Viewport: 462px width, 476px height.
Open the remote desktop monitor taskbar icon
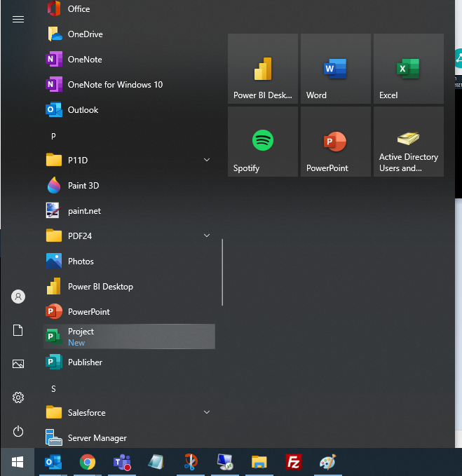pyautogui.click(x=225, y=462)
